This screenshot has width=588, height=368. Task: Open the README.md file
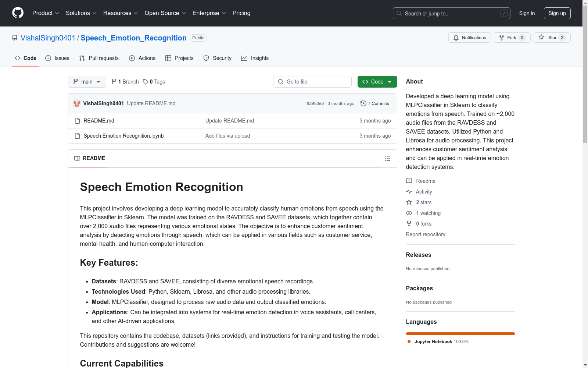99,121
